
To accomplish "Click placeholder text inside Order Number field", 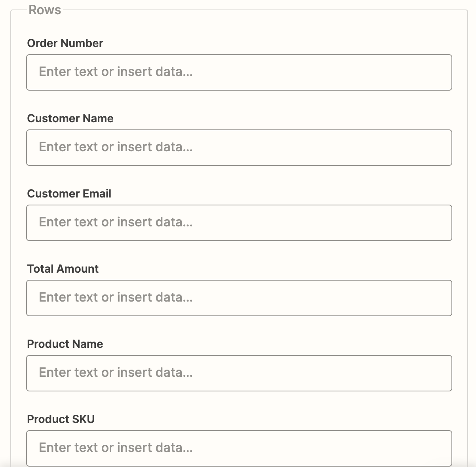I will [116, 72].
